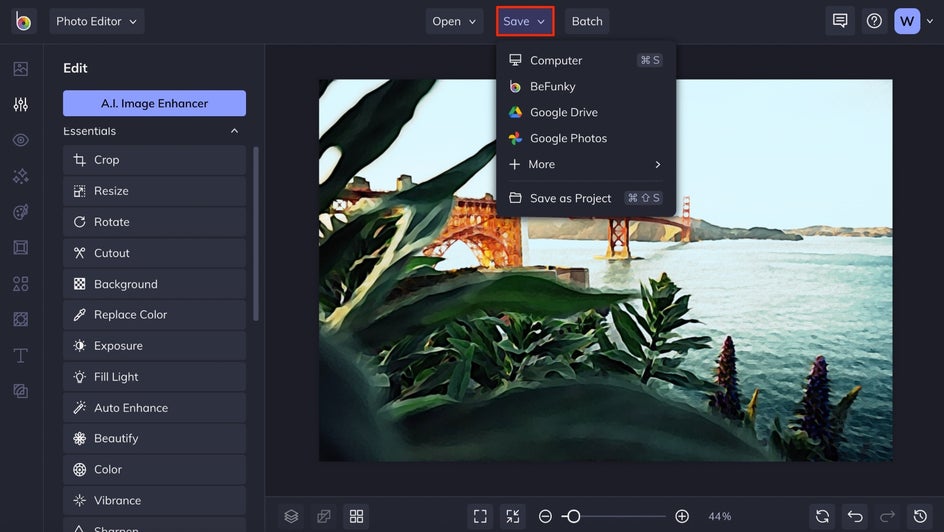Image resolution: width=944 pixels, height=532 pixels.
Task: Select the Edit sliders sidebar icon
Action: (20, 104)
